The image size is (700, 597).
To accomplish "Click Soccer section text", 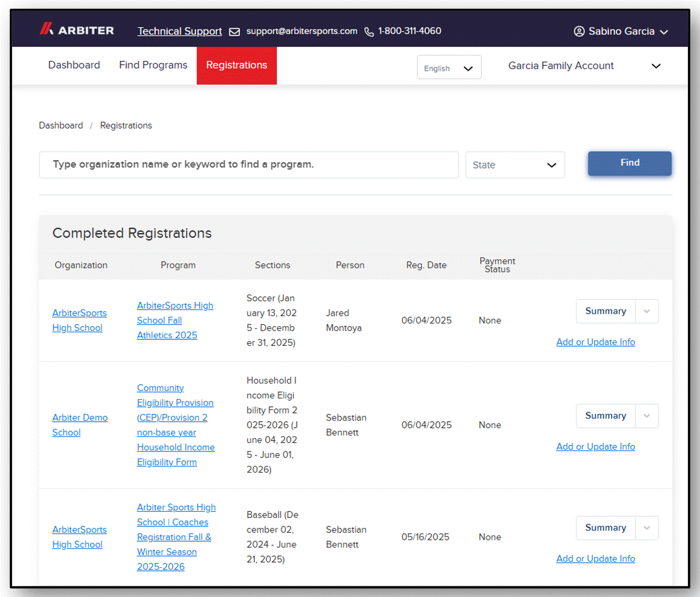I will 272,321.
